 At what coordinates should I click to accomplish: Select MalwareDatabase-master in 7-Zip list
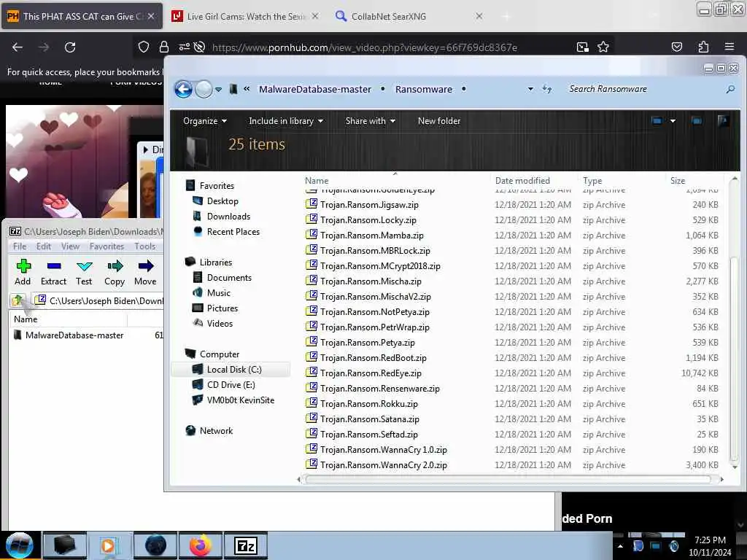click(74, 335)
